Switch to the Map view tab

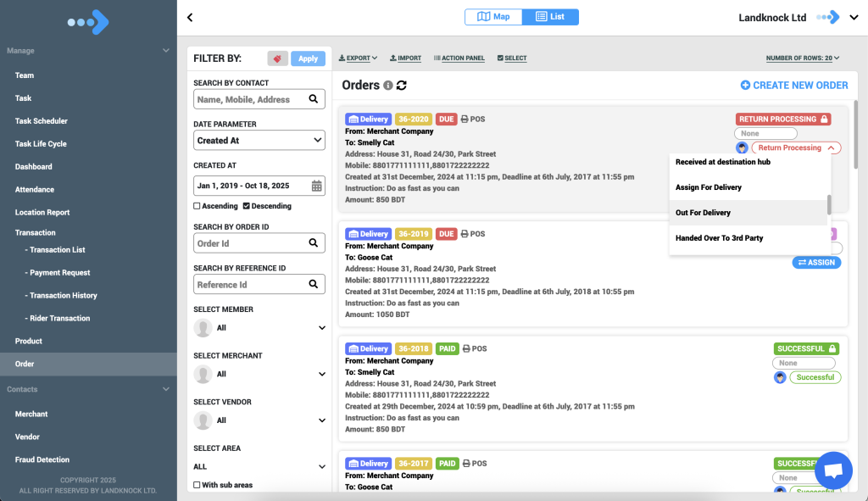tap(493, 17)
